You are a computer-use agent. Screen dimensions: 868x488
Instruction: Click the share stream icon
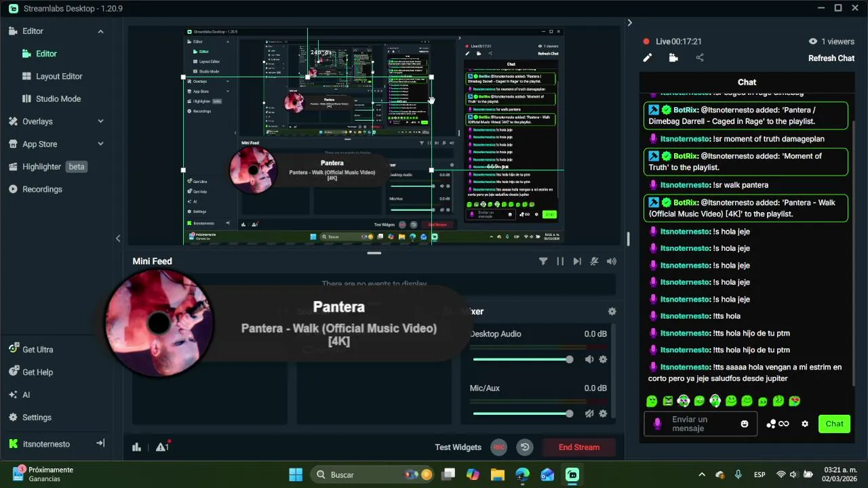point(700,58)
